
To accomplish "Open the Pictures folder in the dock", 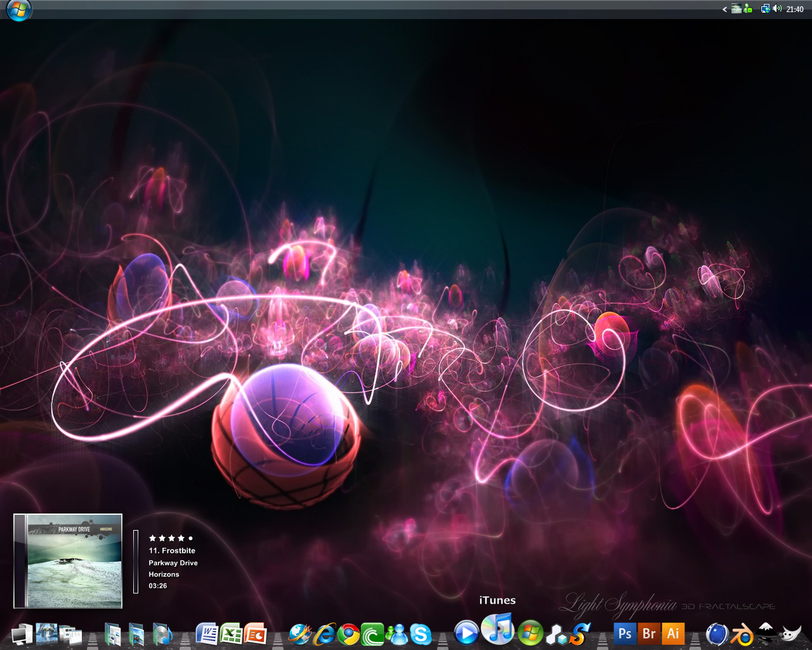I will pyautogui.click(x=137, y=634).
